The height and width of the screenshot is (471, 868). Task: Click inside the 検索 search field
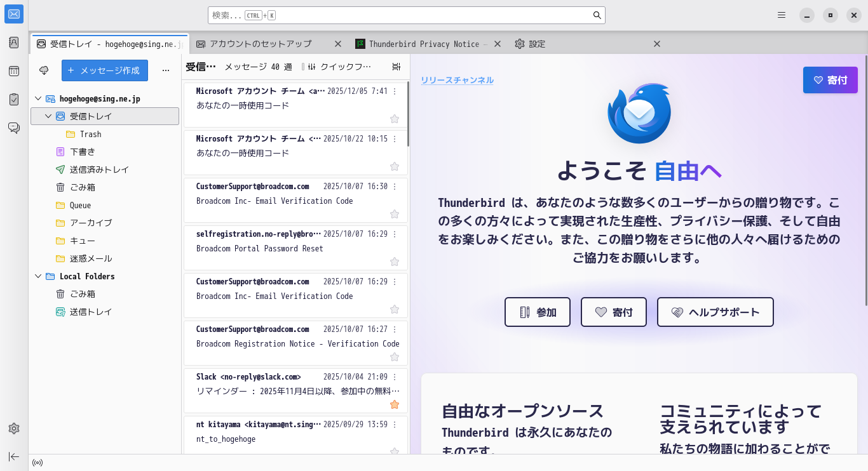point(407,15)
